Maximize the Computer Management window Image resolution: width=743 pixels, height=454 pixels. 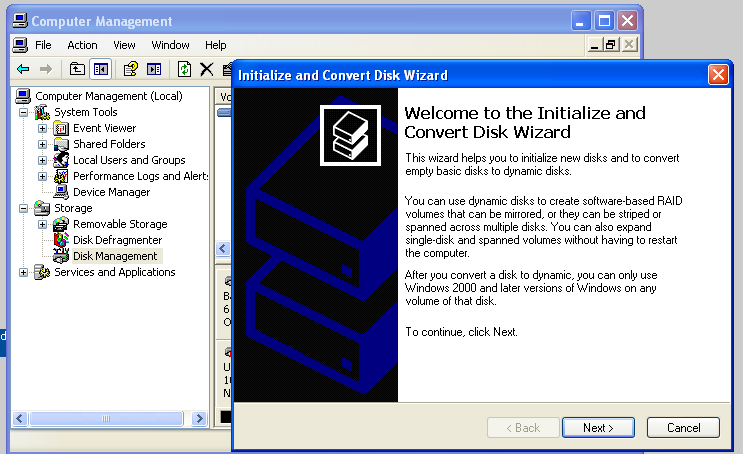[604, 20]
